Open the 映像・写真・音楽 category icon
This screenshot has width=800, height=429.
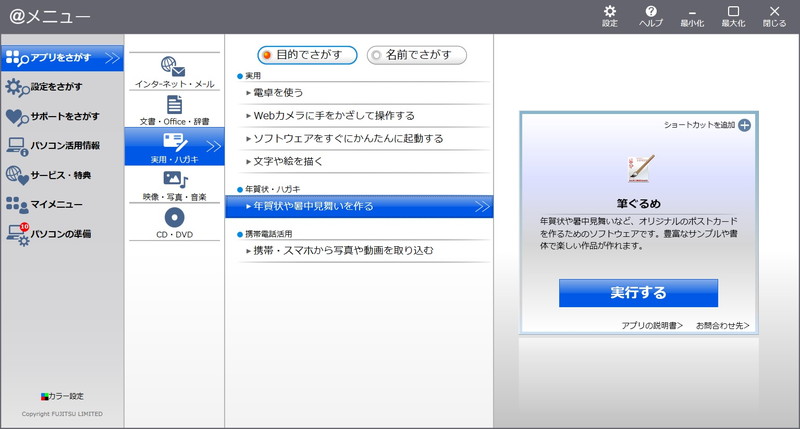[x=174, y=180]
